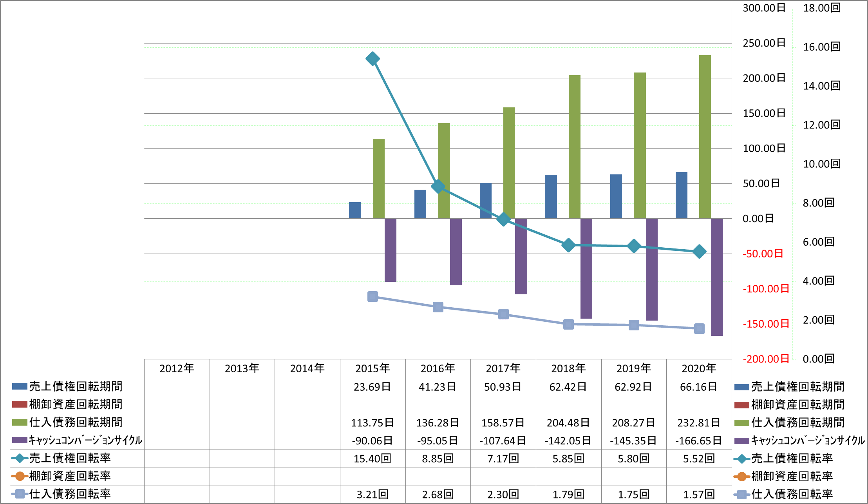Click the 2014年 column header
868x504 pixels.
[307, 368]
